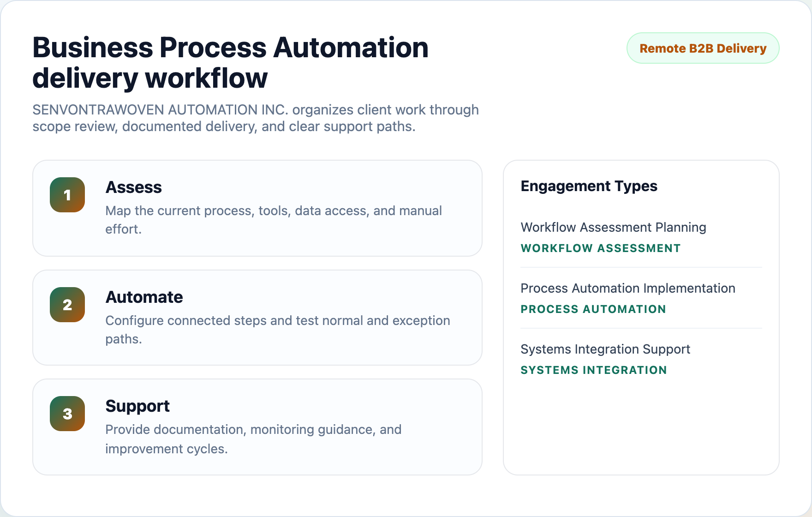Click the Assess step heading
This screenshot has height=517, width=812.
pyautogui.click(x=134, y=187)
